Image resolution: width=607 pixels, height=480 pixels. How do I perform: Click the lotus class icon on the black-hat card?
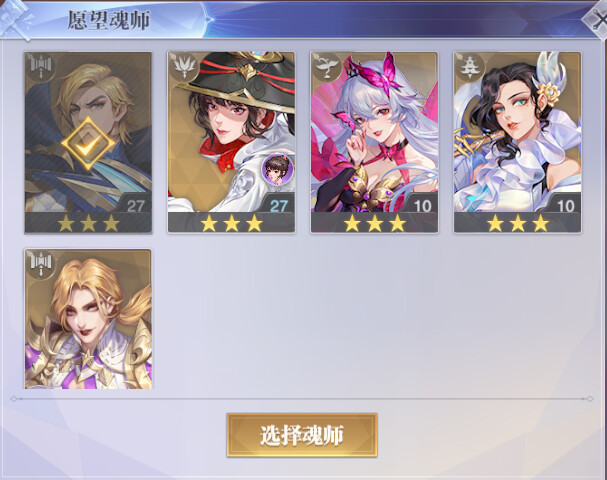[x=183, y=67]
